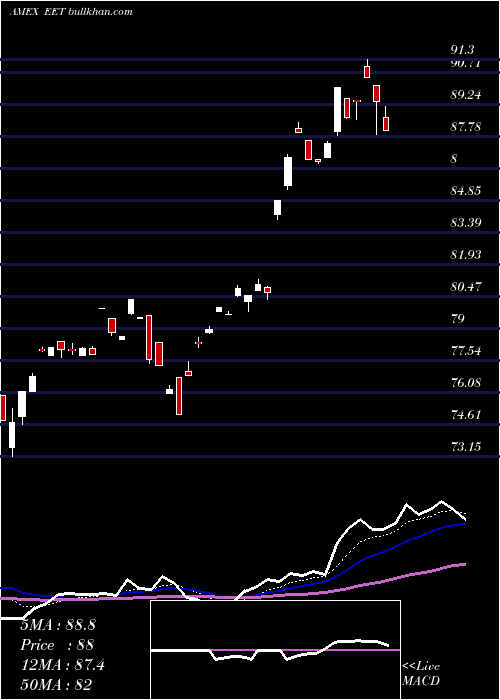Screen dimensions: 500x700
Task: Click the 50MA : 82 readout
Action: [56, 685]
